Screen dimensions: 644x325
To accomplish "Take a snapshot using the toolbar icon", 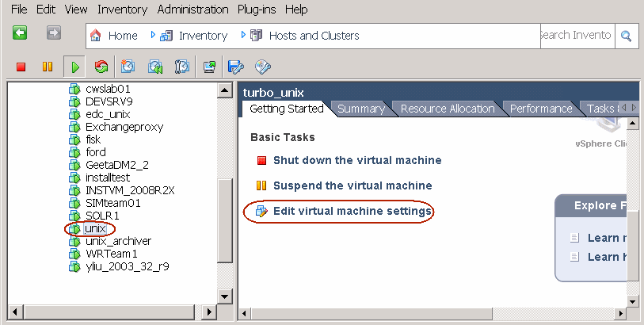I will (x=128, y=67).
